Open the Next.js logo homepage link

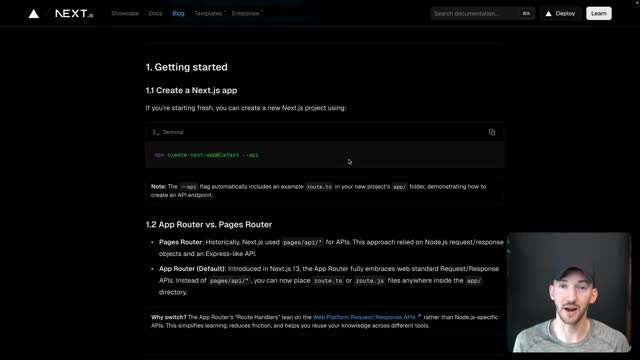pyautogui.click(x=74, y=14)
